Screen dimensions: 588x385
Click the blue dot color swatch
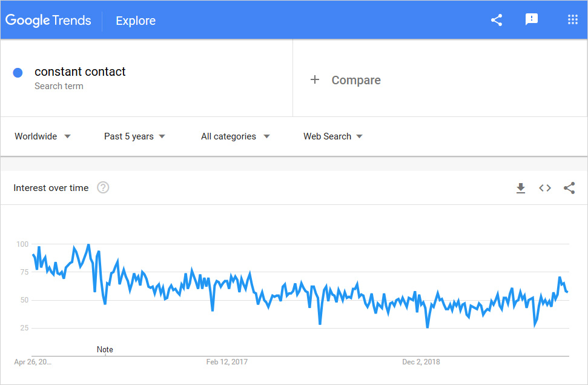point(18,73)
